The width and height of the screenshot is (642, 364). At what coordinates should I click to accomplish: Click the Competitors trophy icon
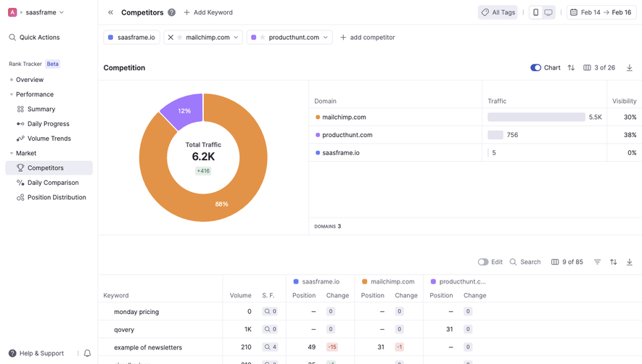coord(20,168)
